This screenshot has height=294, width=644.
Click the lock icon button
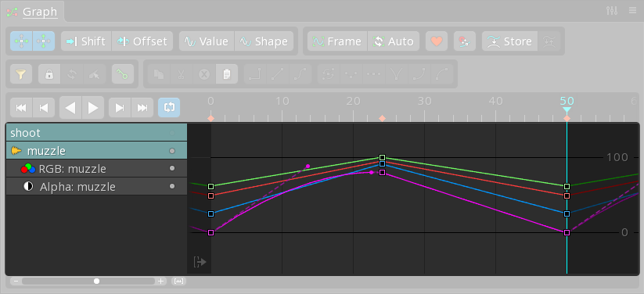[x=49, y=74]
